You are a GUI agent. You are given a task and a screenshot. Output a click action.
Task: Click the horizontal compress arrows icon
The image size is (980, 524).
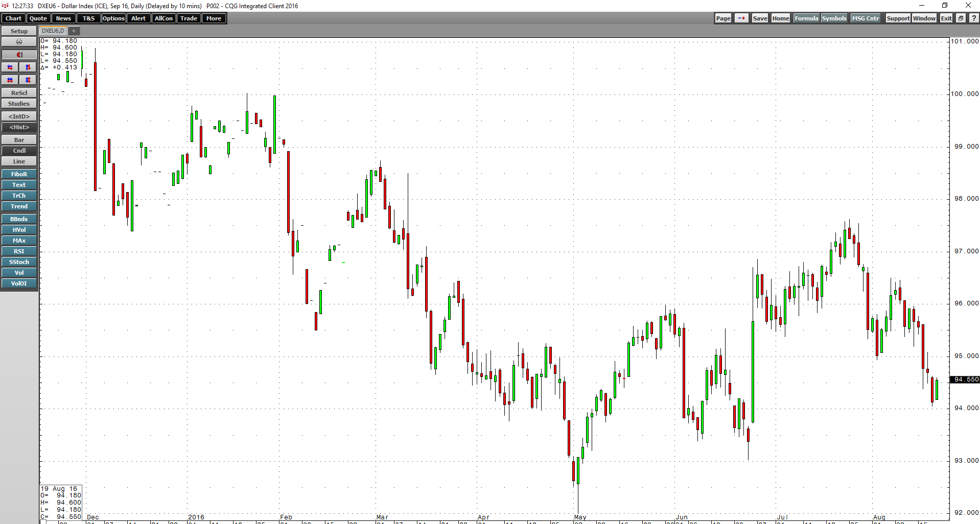click(10, 80)
